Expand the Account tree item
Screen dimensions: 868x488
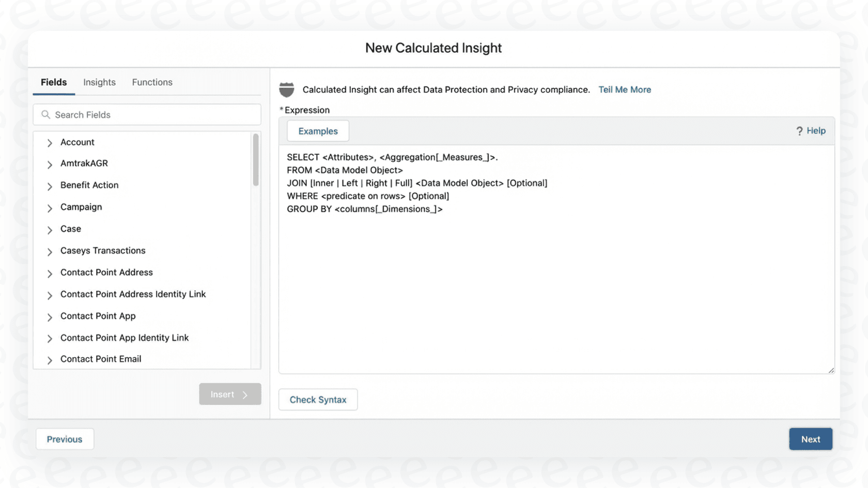[x=49, y=143]
